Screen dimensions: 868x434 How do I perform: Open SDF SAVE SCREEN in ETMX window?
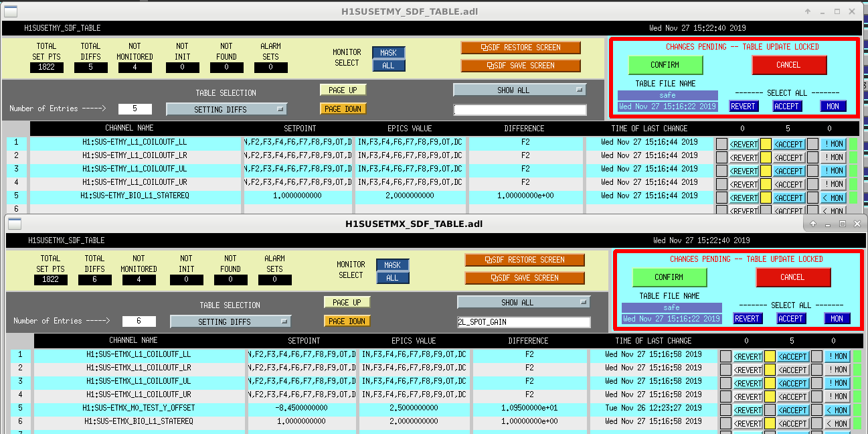coord(525,278)
